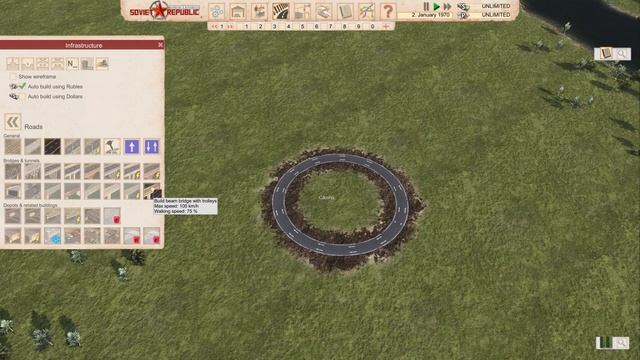Select the crossed tools icon in top toolbar

pyautogui.click(x=366, y=11)
